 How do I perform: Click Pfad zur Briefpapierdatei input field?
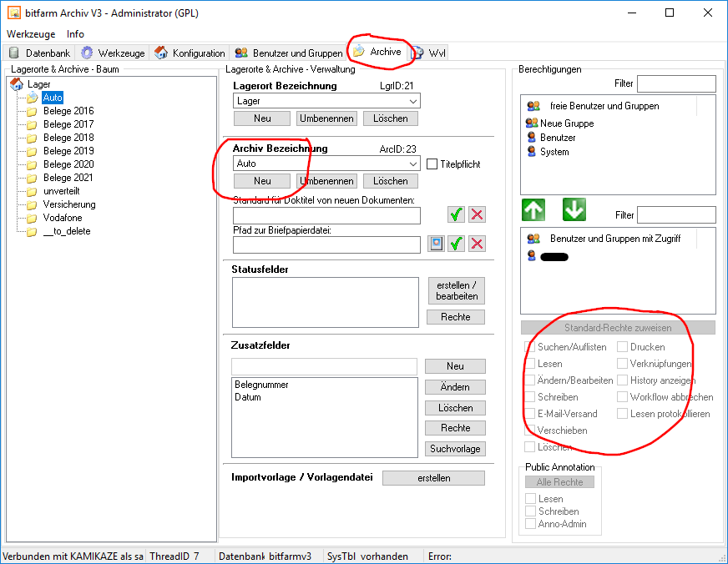coord(327,244)
